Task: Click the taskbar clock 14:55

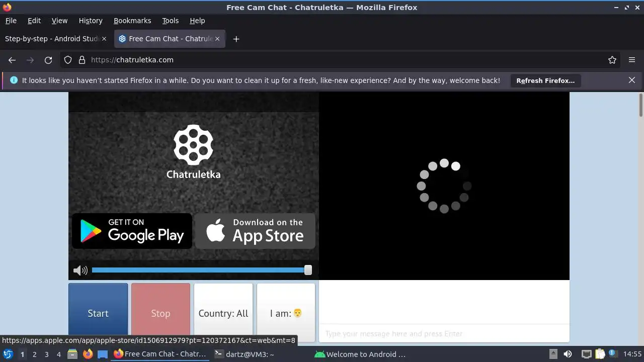Action: click(x=632, y=354)
